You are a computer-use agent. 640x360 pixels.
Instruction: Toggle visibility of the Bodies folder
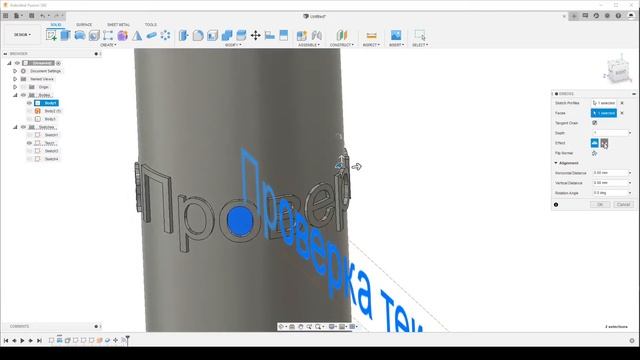tap(23, 95)
